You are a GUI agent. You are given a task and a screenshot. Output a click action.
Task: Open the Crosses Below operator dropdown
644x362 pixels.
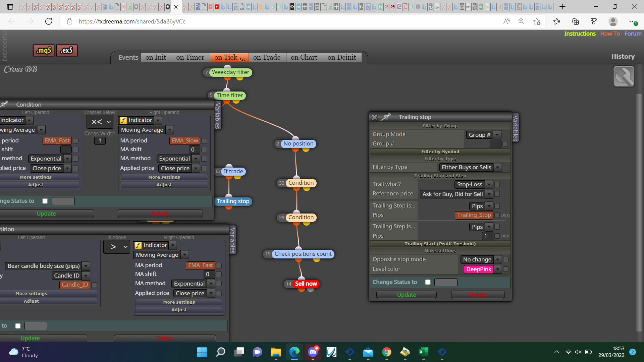(x=100, y=122)
